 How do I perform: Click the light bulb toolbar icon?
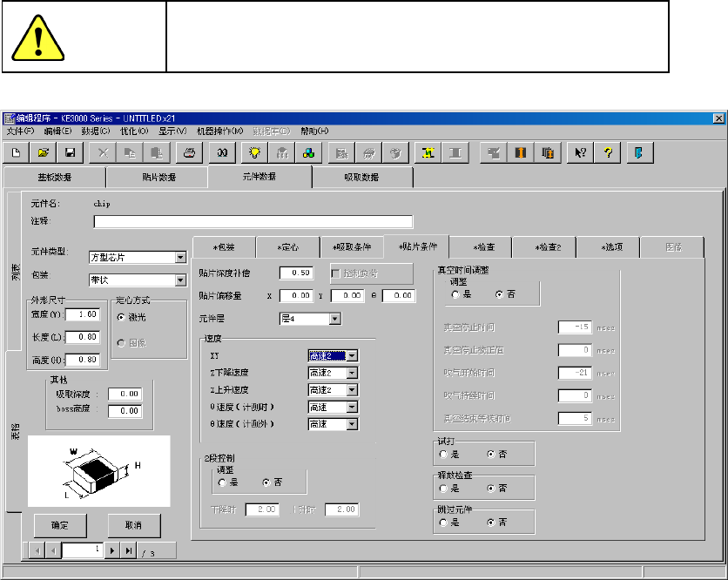pos(255,152)
